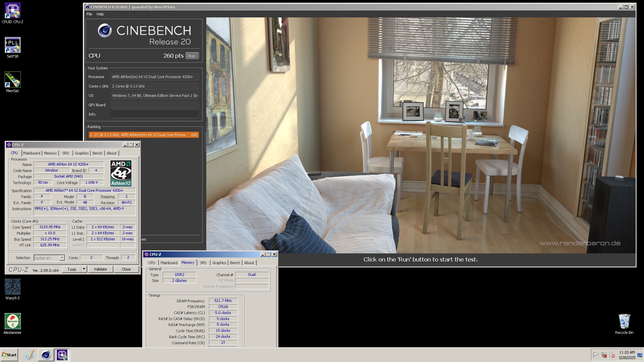
Task: Click the Bus Speed value 313.25 MHz
Action: point(50,239)
